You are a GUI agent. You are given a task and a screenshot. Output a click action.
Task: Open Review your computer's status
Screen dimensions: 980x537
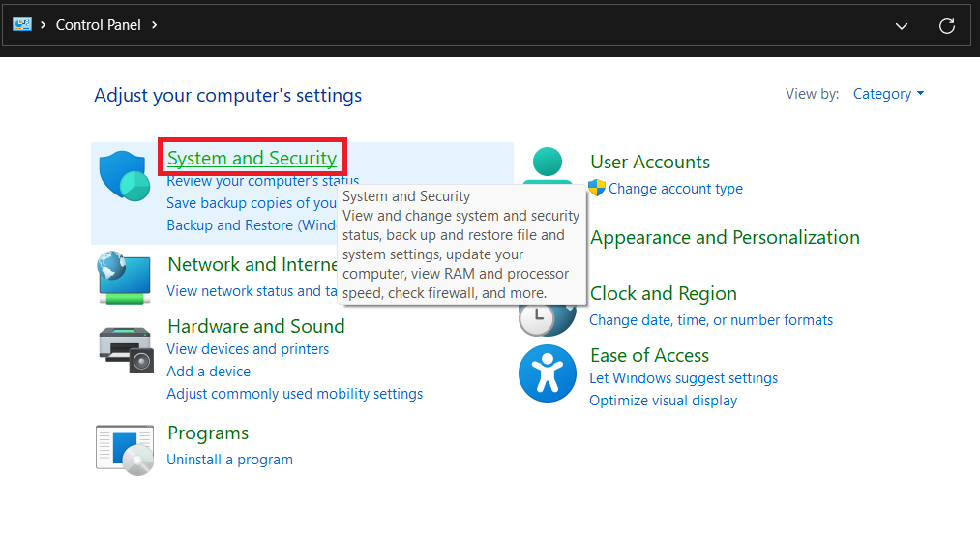(x=262, y=181)
